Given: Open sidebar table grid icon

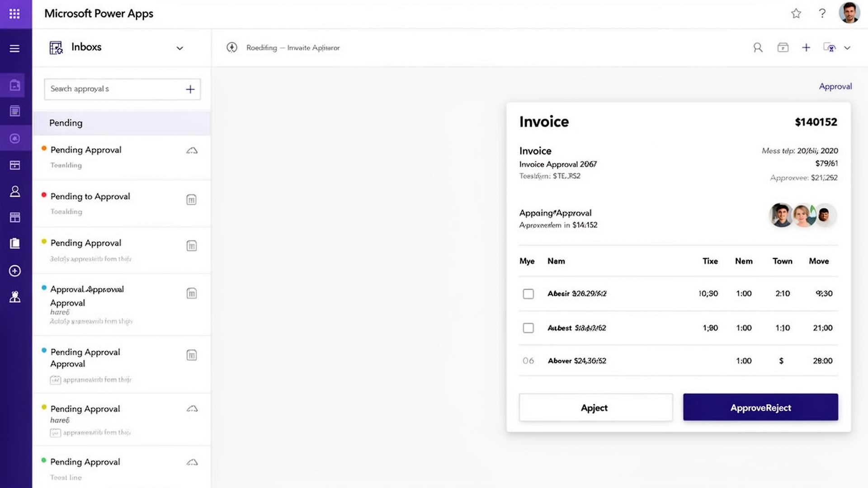Looking at the screenshot, I should [15, 218].
